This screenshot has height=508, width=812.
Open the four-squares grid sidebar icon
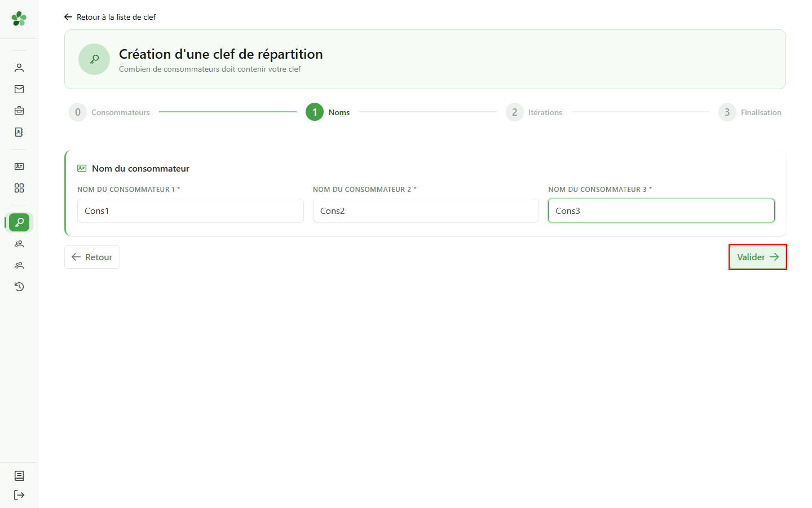19,188
